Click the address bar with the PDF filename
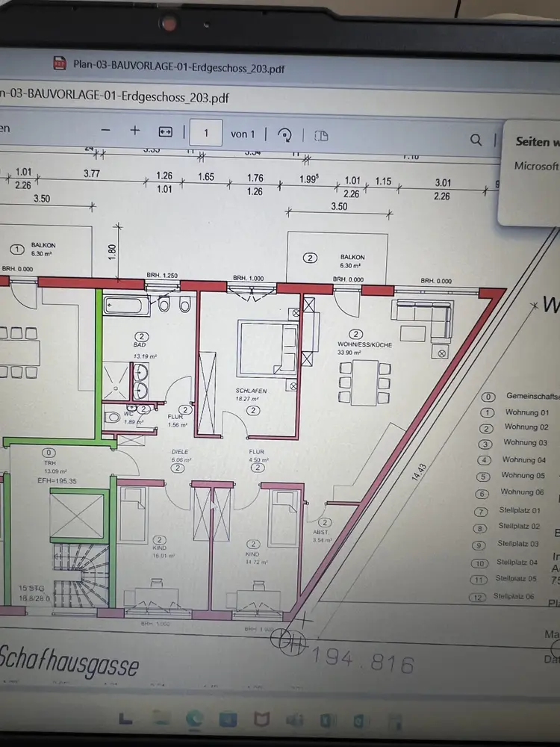The image size is (560, 747). (114, 96)
